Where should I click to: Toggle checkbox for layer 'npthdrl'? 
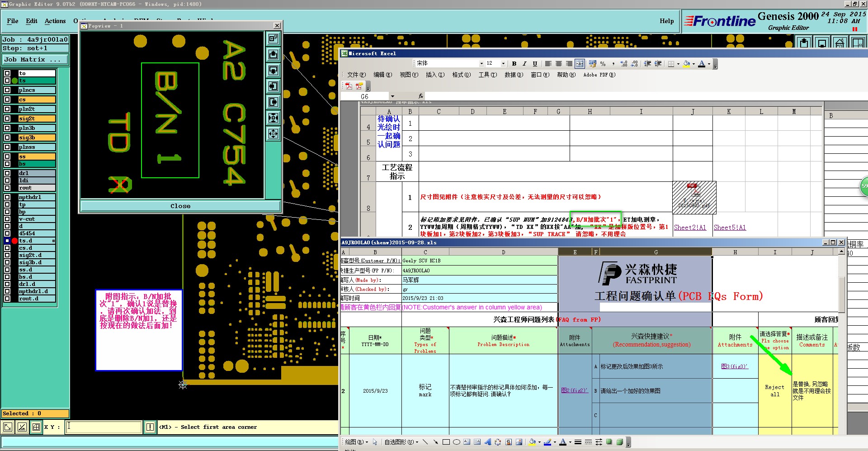7,197
